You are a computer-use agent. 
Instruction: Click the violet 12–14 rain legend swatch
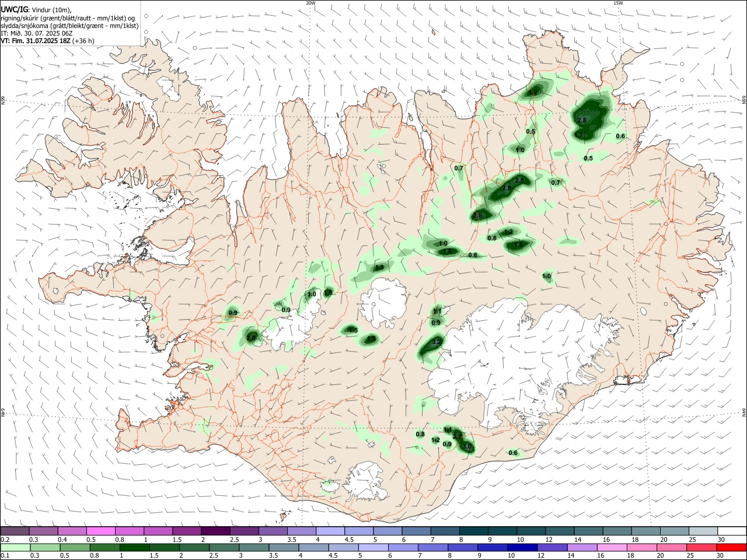[x=551, y=548]
